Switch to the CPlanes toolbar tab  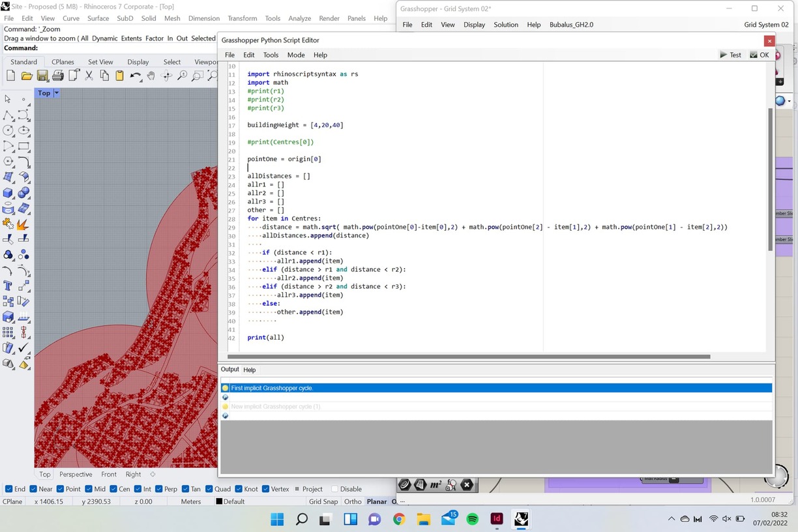coord(63,62)
